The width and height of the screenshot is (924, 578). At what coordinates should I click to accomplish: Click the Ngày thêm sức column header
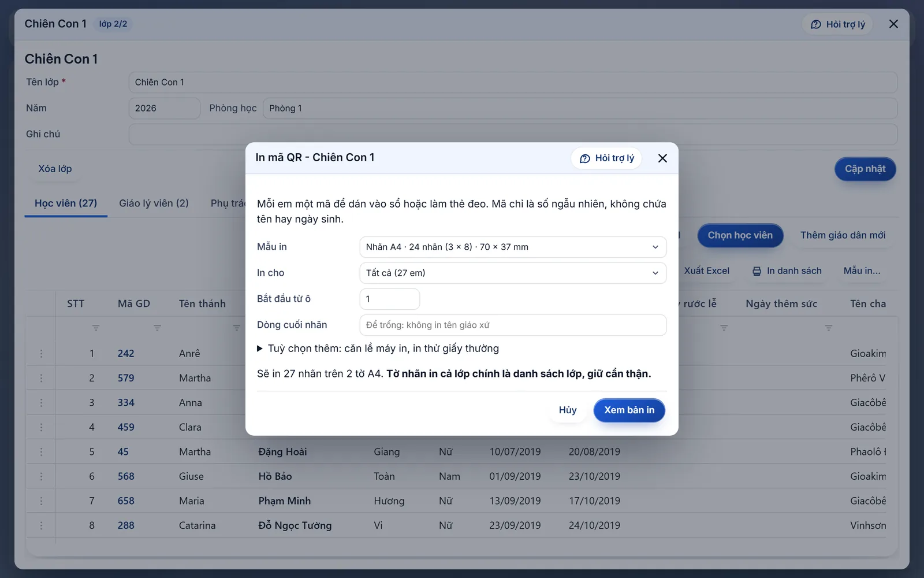click(781, 303)
